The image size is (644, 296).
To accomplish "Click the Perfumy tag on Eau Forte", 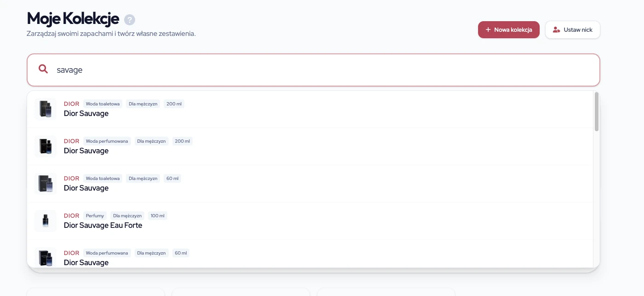I will pos(95,215).
